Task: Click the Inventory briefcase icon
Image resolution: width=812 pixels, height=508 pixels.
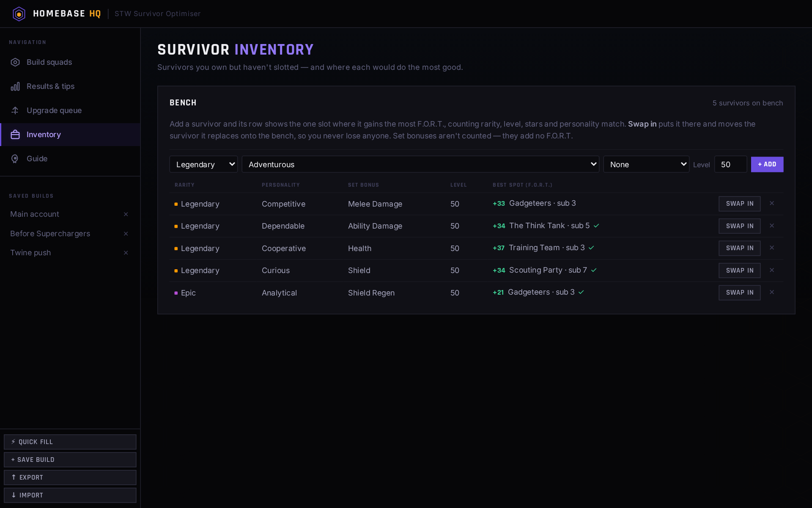Action: (x=15, y=135)
